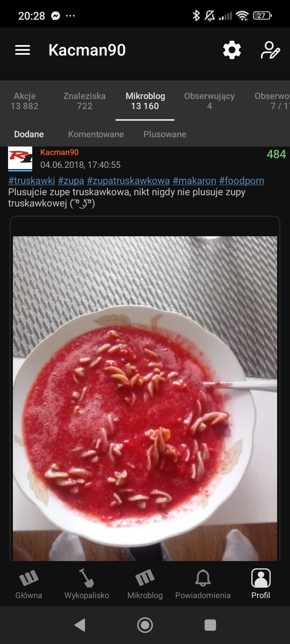Open the #truskawki hashtag link

click(31, 181)
